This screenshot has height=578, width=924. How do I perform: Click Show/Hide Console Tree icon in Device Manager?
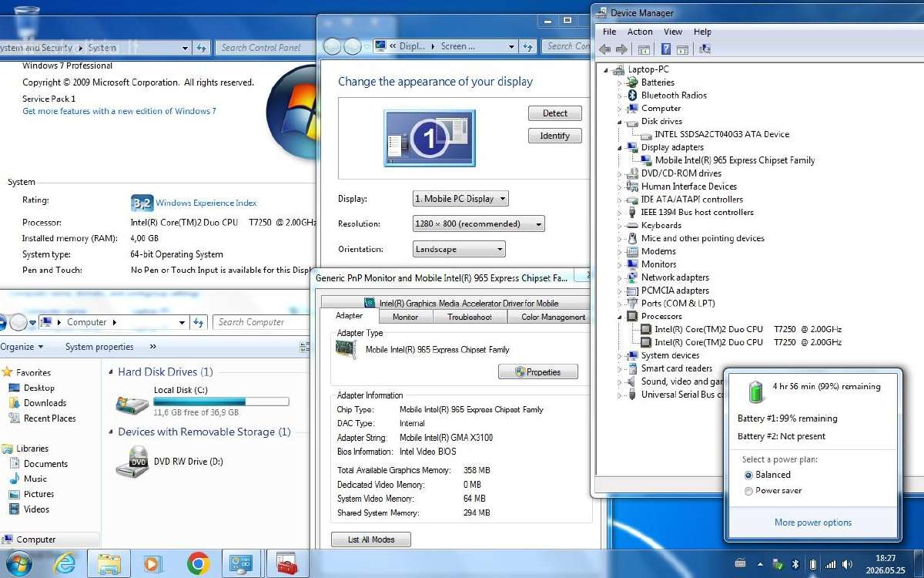click(x=644, y=49)
